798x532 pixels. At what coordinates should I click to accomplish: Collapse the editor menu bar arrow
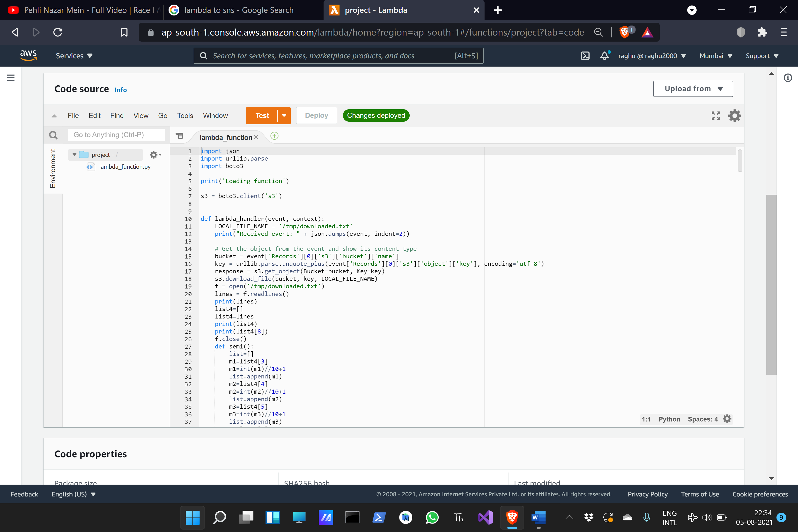[x=54, y=116]
